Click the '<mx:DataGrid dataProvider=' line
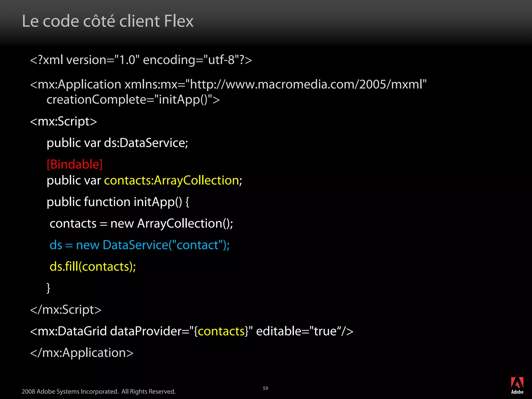Screen dimensions: 532x399 point(192,331)
